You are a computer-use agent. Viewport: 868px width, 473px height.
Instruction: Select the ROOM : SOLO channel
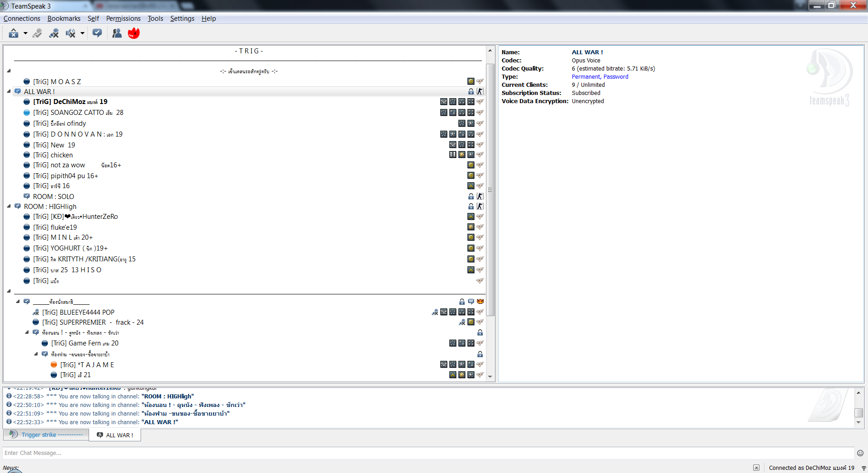click(x=53, y=197)
